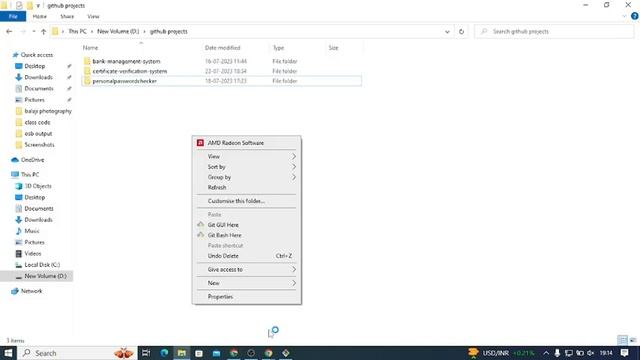Select the certificate-verification-system folder

coord(129,71)
